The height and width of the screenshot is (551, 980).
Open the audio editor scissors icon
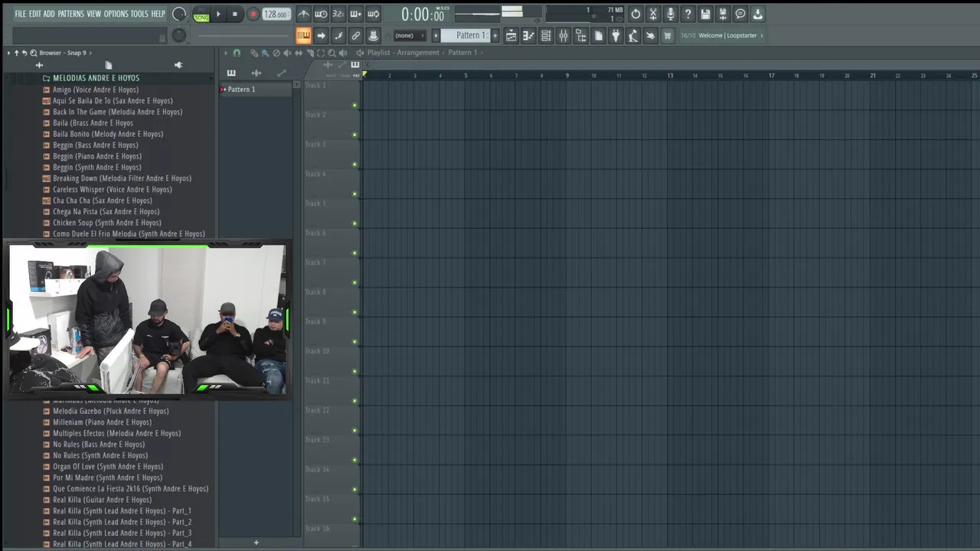pos(653,14)
